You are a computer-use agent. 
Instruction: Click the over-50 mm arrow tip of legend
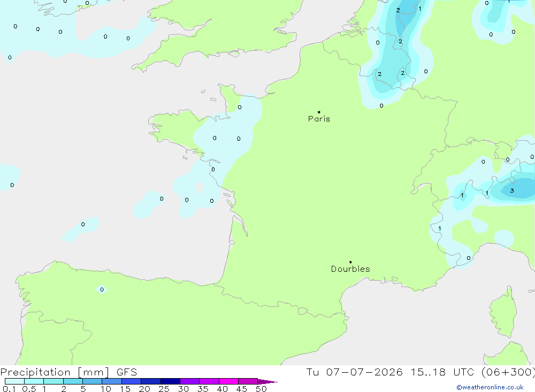pos(267,382)
